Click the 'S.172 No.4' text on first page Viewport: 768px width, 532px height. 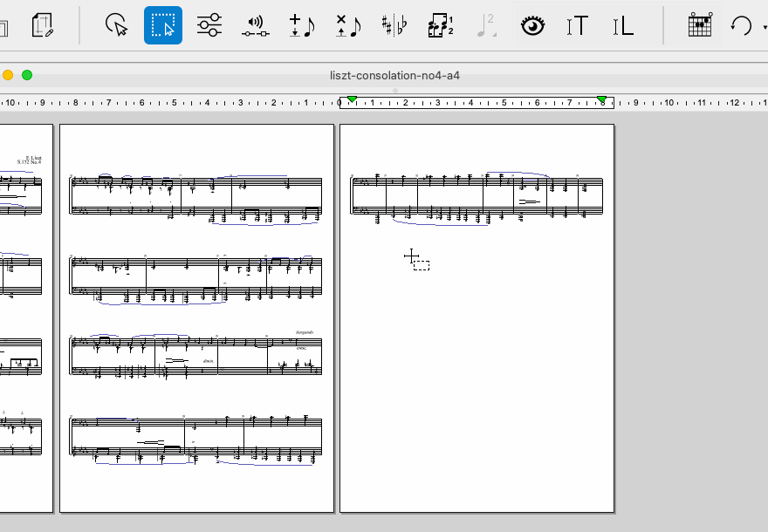[30, 162]
